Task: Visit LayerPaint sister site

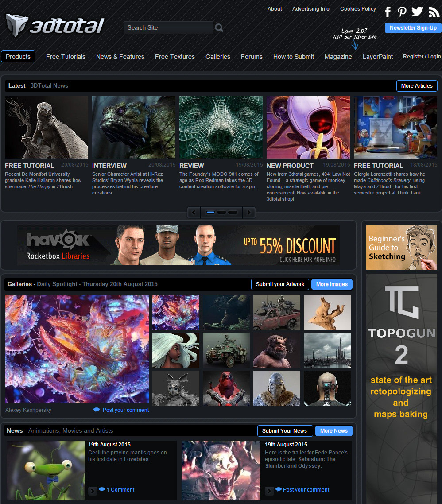Action: coord(378,57)
